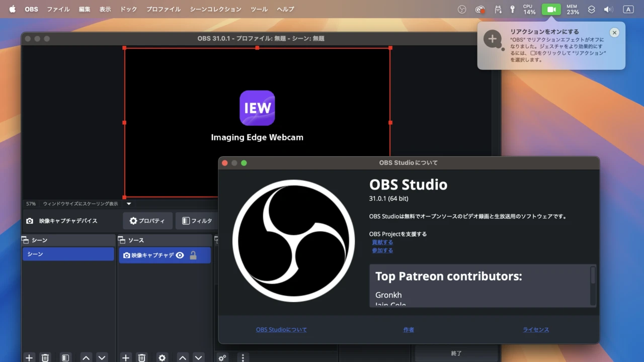Open scene filters icon in the Scenes dock
The width and height of the screenshot is (644, 362).
[x=65, y=357]
